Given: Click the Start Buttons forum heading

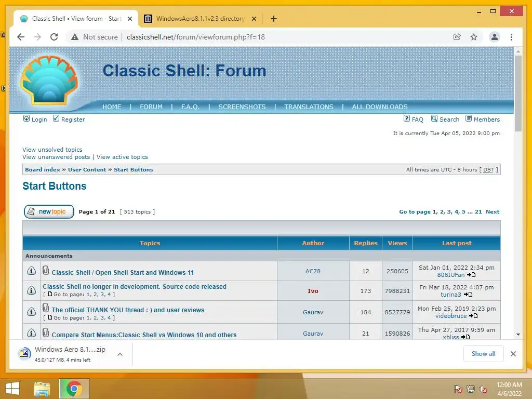Looking at the screenshot, I should (x=54, y=186).
